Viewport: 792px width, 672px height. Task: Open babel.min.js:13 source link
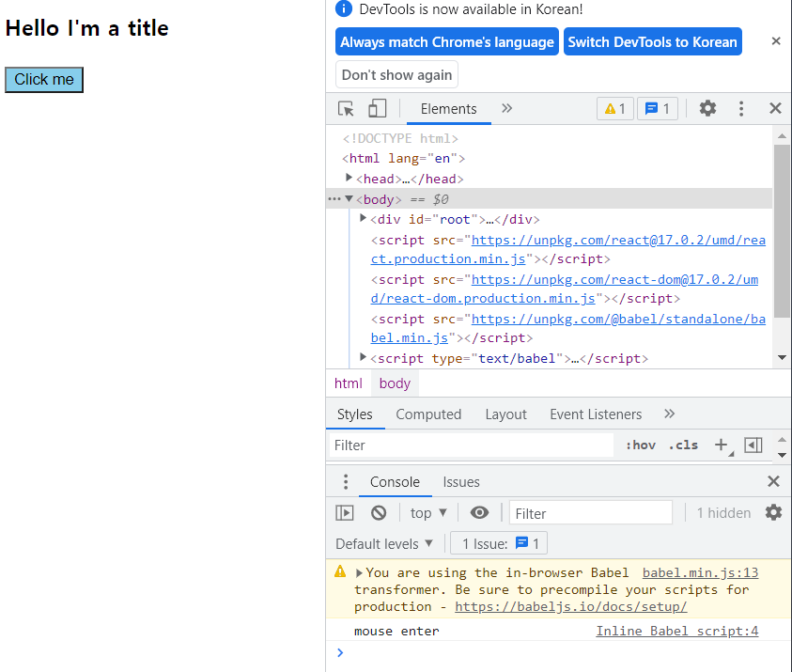[700, 572]
